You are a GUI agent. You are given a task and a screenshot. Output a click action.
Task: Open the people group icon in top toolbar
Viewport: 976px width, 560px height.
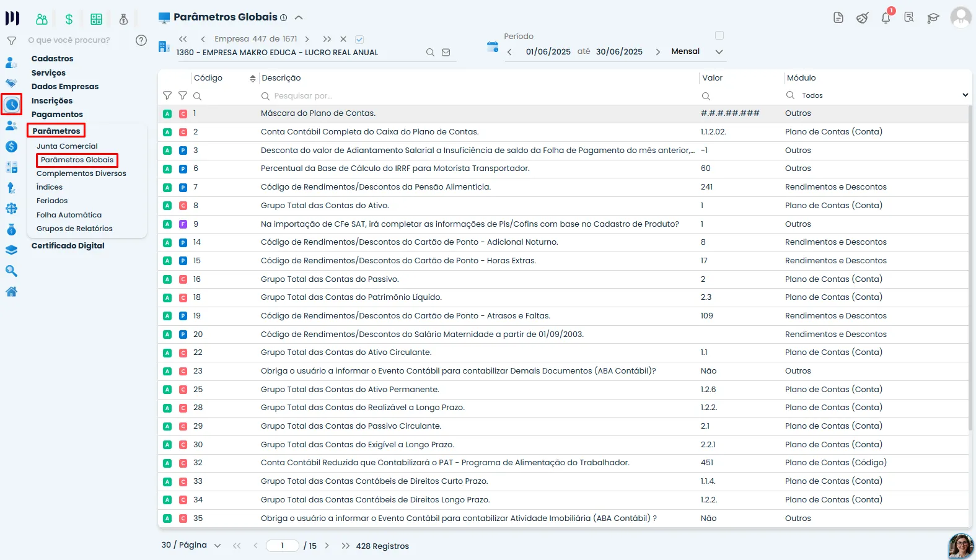pos(42,19)
